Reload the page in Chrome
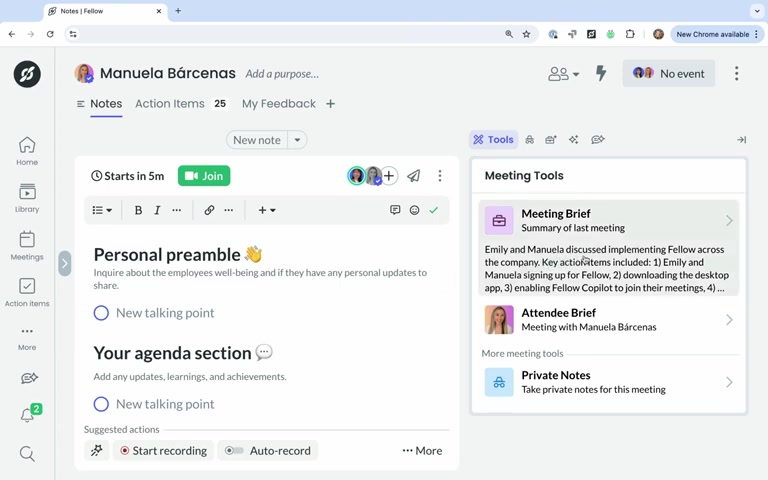 [x=50, y=34]
